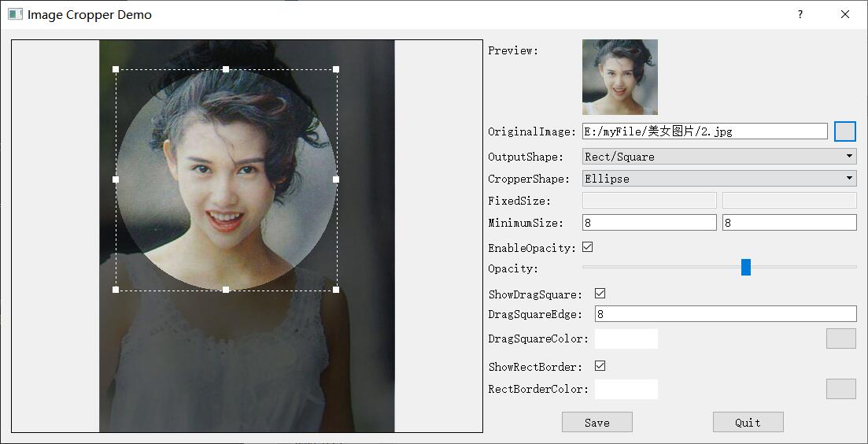This screenshot has height=444, width=868.
Task: Toggle the ShowDragSquare checkbox
Action: pyautogui.click(x=600, y=294)
